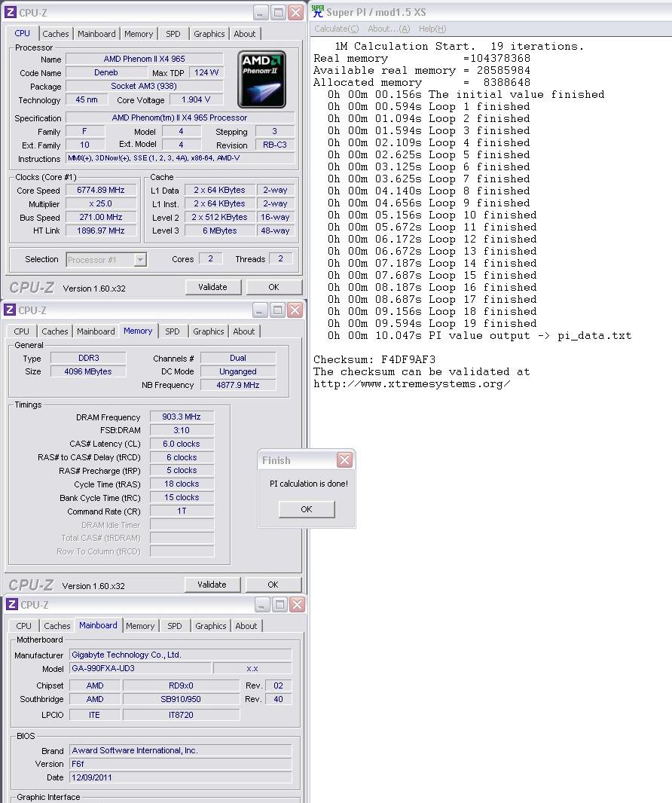Image resolution: width=672 pixels, height=803 pixels.
Task: Click the Checksum F4DF9AF3 line in Super PI
Action: coord(374,359)
